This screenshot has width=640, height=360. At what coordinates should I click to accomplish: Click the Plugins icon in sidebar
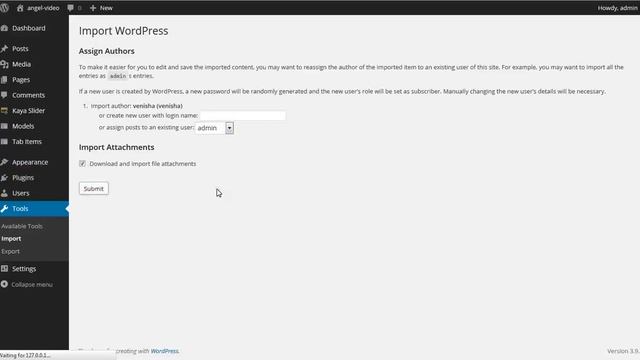coord(4,178)
